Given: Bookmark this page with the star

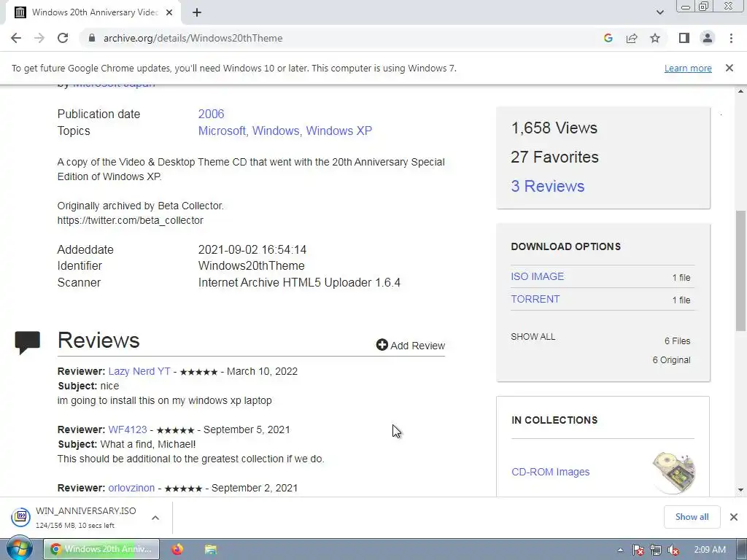Looking at the screenshot, I should 655,38.
